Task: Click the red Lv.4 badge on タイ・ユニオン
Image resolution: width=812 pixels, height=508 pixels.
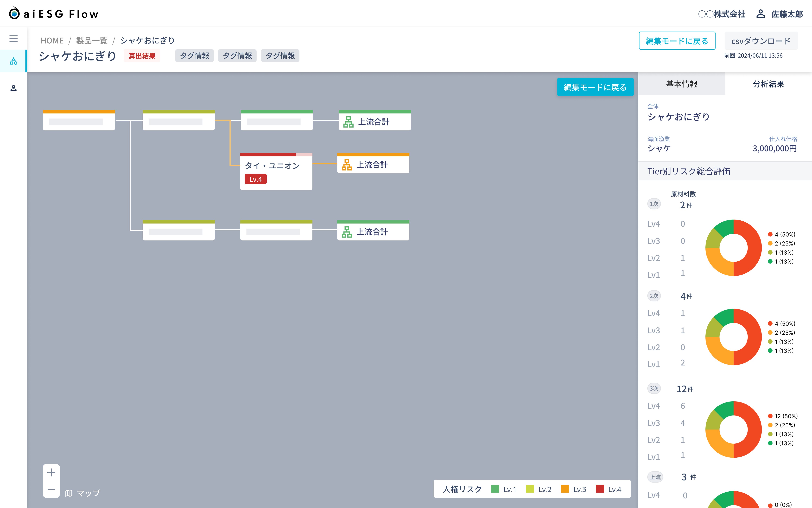Action: pos(256,179)
